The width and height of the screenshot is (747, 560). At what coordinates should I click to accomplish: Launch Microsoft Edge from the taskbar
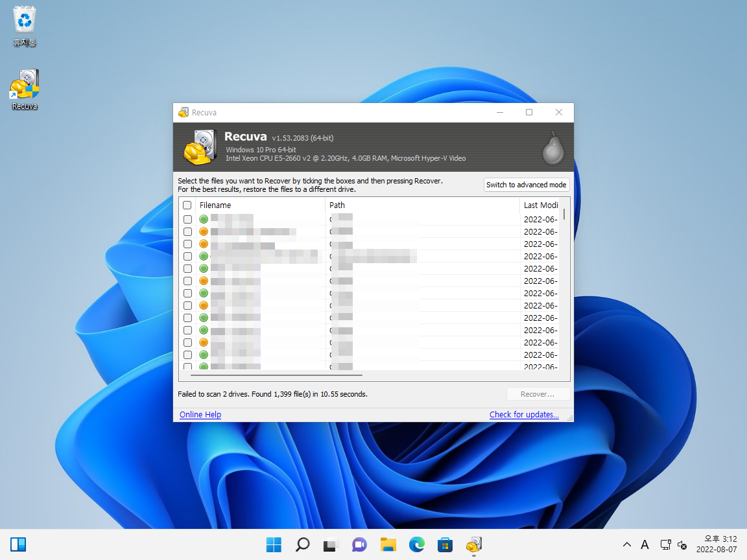416,544
